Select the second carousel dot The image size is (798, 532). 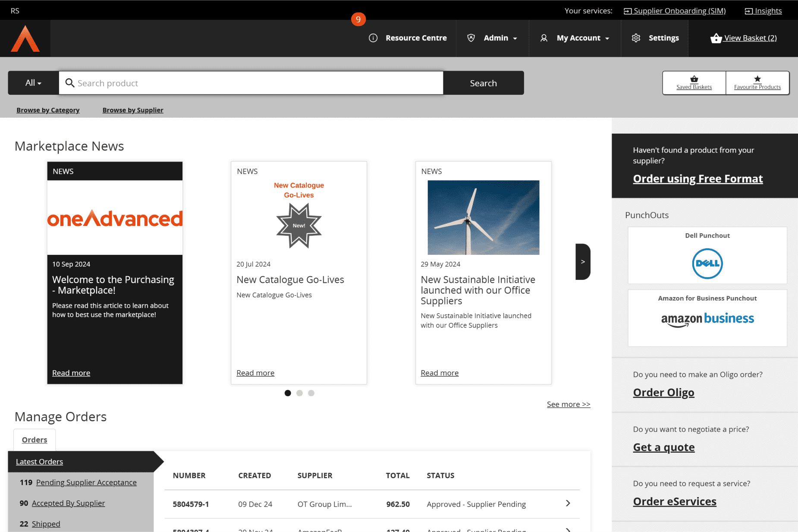point(299,393)
